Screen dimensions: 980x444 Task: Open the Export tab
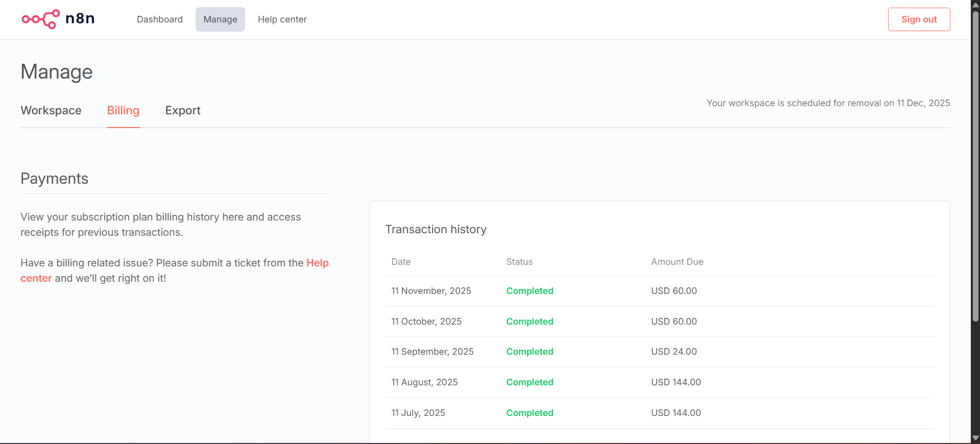tap(183, 110)
